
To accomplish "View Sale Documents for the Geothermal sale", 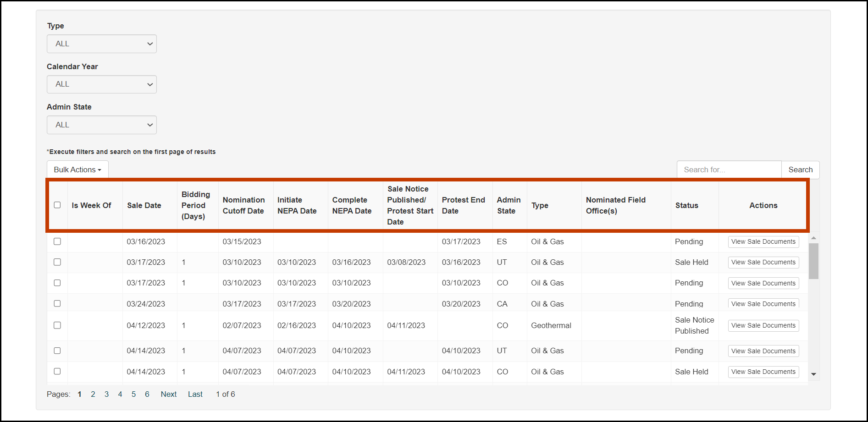I will click(x=763, y=325).
